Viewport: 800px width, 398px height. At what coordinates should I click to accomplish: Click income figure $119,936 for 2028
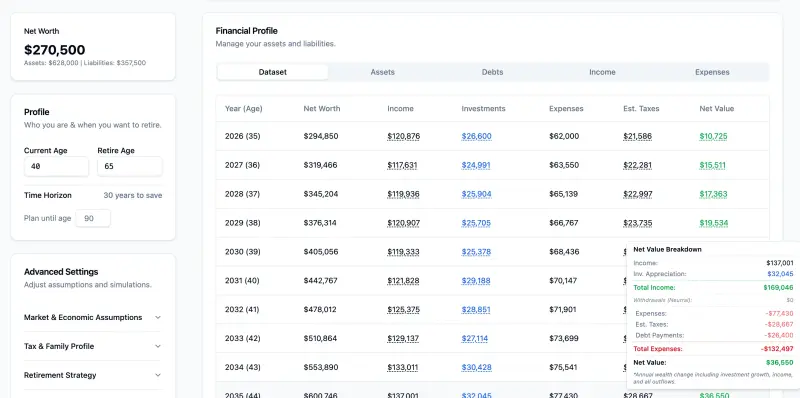[x=404, y=194]
